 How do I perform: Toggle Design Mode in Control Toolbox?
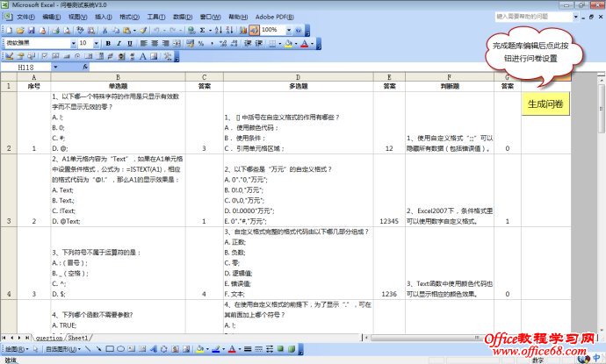coord(10,56)
